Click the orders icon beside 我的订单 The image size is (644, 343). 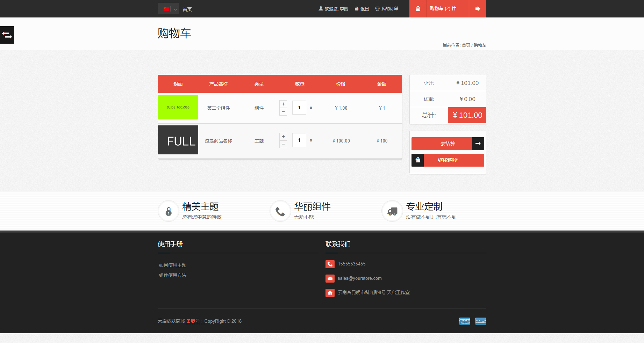377,8
